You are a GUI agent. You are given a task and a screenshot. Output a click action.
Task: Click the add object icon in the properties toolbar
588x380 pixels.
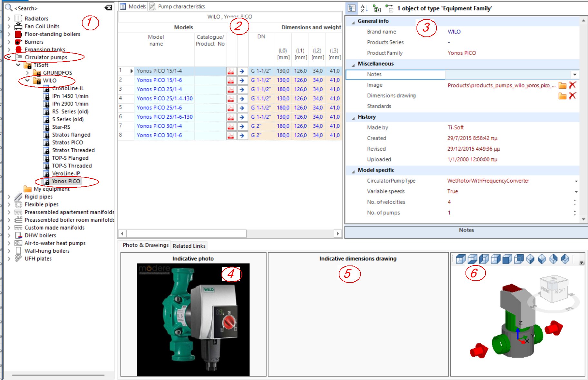click(x=376, y=9)
